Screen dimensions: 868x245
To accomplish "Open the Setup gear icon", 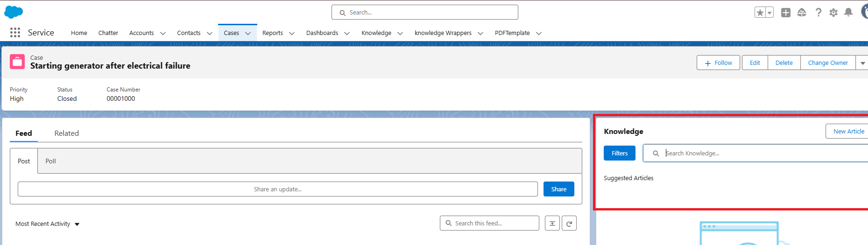I will [x=833, y=13].
